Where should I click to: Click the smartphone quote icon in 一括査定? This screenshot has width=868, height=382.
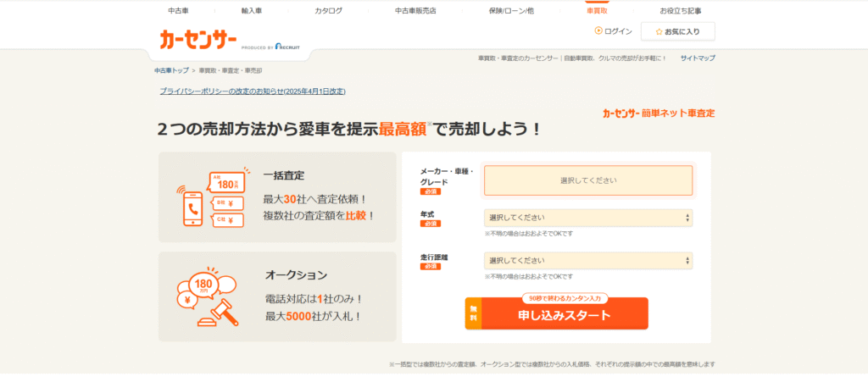click(212, 198)
